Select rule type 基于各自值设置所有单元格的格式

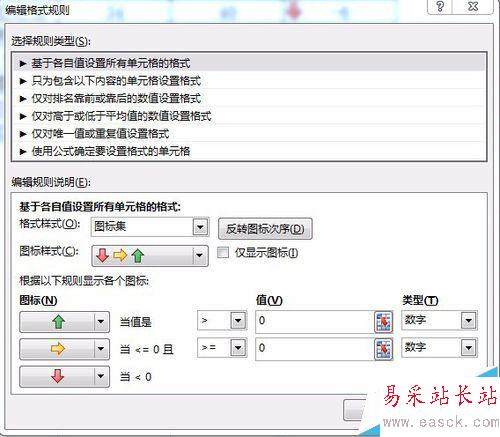click(249, 63)
